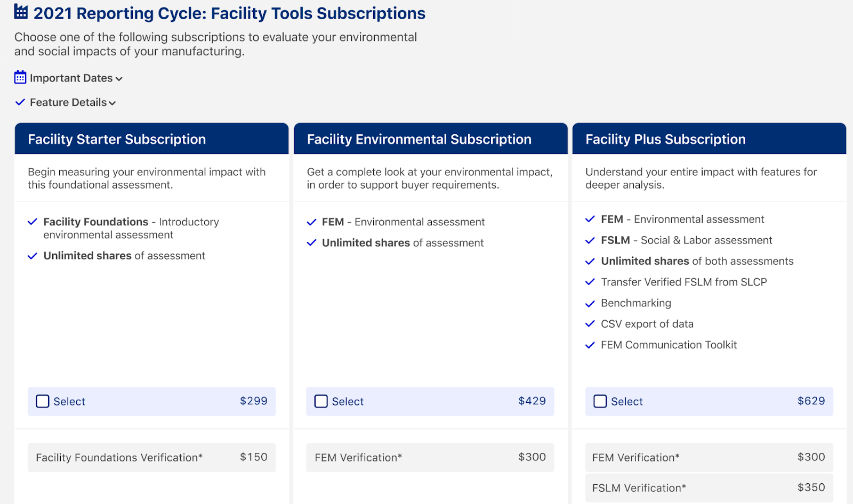Image resolution: width=853 pixels, height=504 pixels.
Task: Click the Facility Plus Subscription header
Action: [710, 139]
